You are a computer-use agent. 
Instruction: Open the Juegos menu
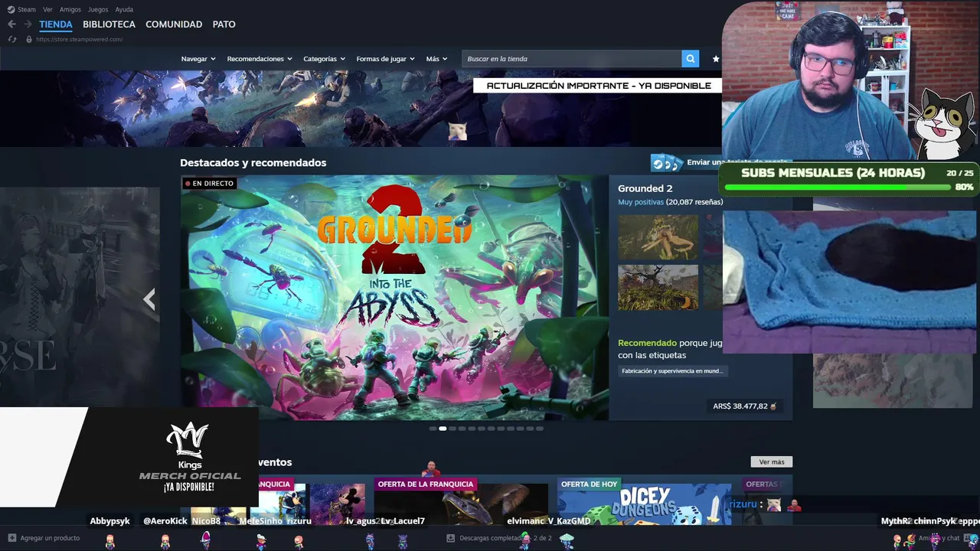98,9
